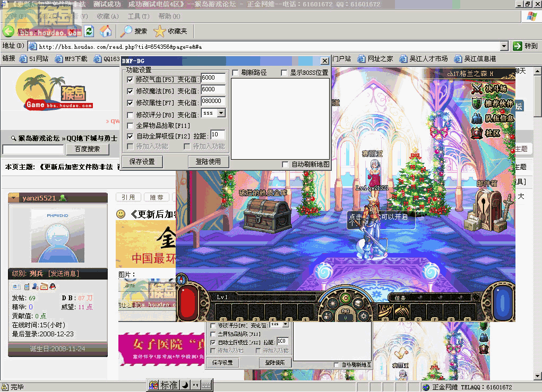Click the 推荐 button on the post

(x=157, y=197)
